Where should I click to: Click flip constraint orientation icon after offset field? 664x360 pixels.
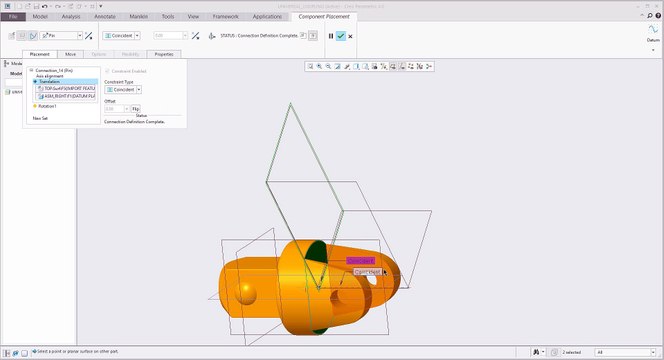pyautogui.click(x=195, y=36)
